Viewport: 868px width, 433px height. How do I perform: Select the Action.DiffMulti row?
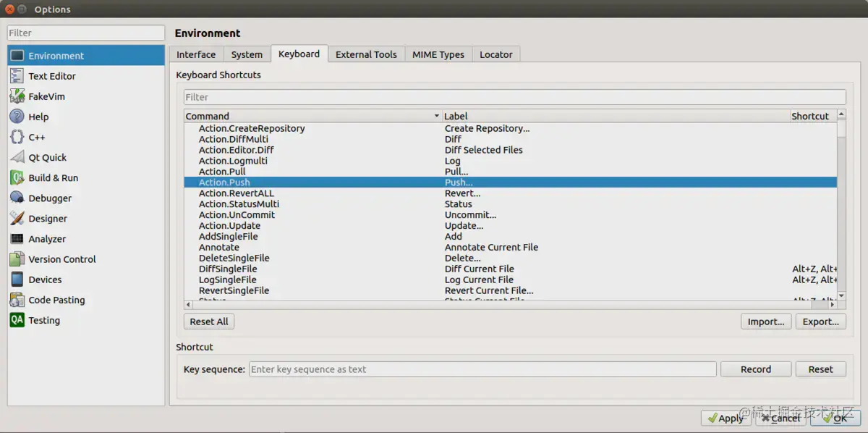(510, 139)
